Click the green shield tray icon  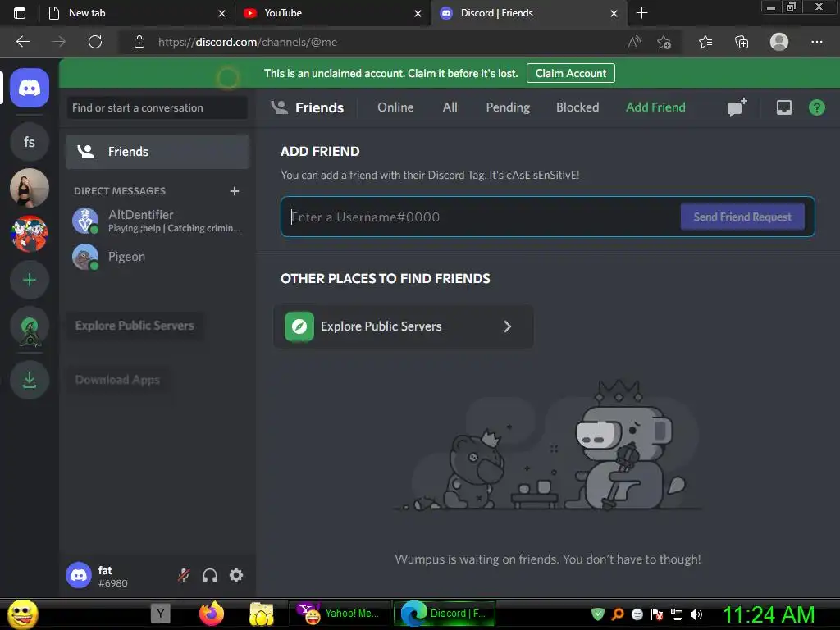coord(598,614)
